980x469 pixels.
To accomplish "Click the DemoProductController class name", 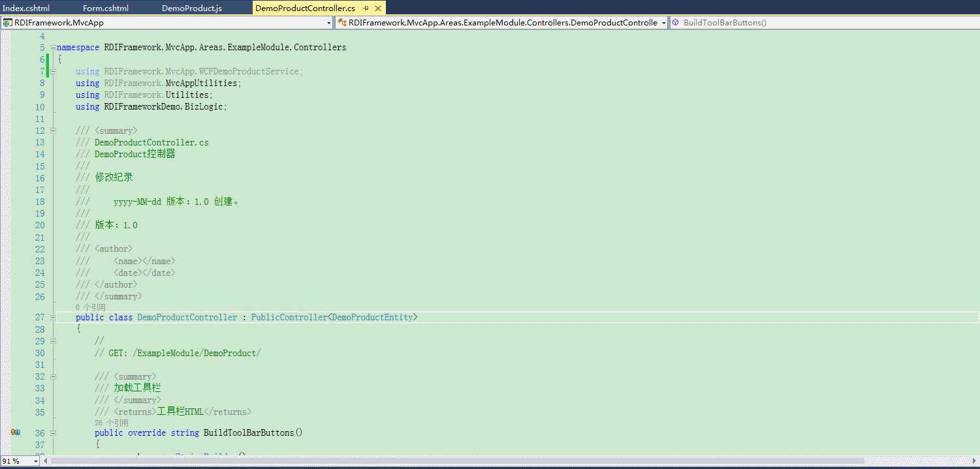I will click(x=187, y=318).
